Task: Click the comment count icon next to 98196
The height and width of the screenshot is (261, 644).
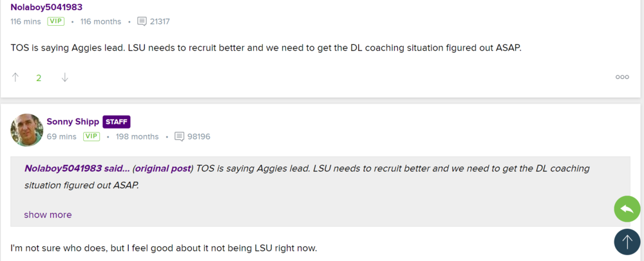Action: pos(179,136)
